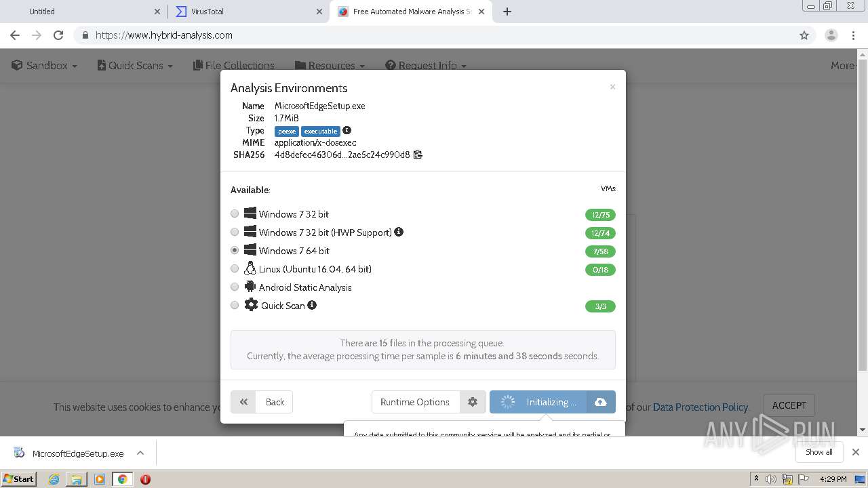Image resolution: width=868 pixels, height=488 pixels.
Task: Close the downloads bar
Action: point(856,452)
